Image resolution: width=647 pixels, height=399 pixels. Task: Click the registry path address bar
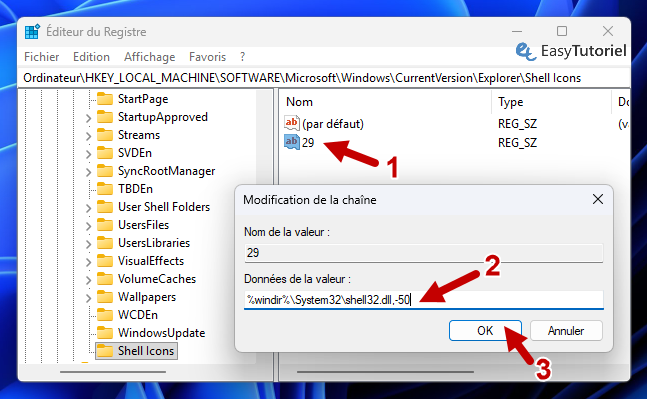point(324,78)
